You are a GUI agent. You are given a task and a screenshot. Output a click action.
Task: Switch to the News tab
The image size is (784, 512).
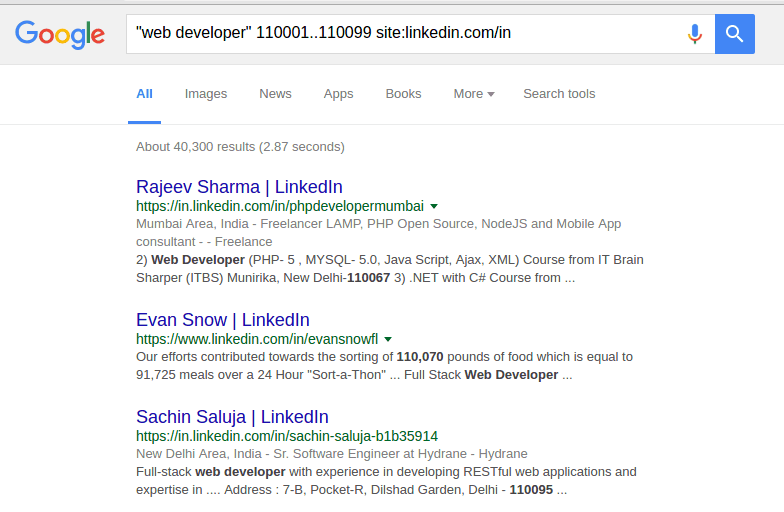(275, 94)
